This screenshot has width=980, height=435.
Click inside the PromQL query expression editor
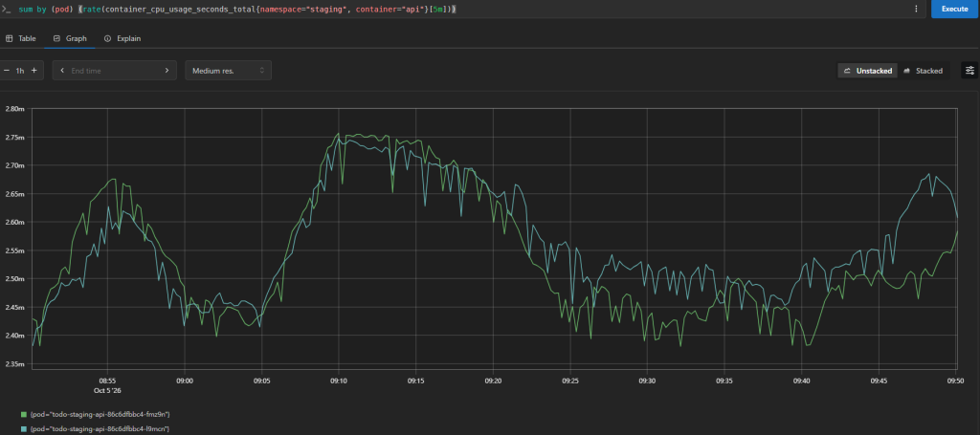(462, 9)
